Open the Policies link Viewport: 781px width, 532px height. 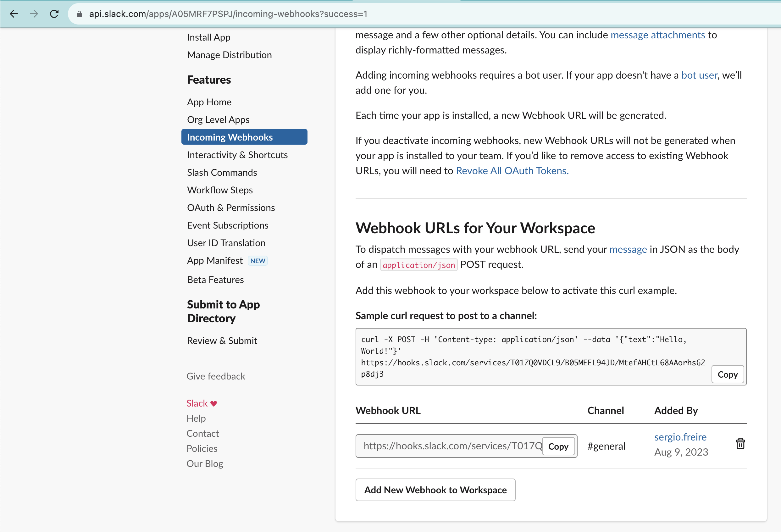tap(202, 449)
